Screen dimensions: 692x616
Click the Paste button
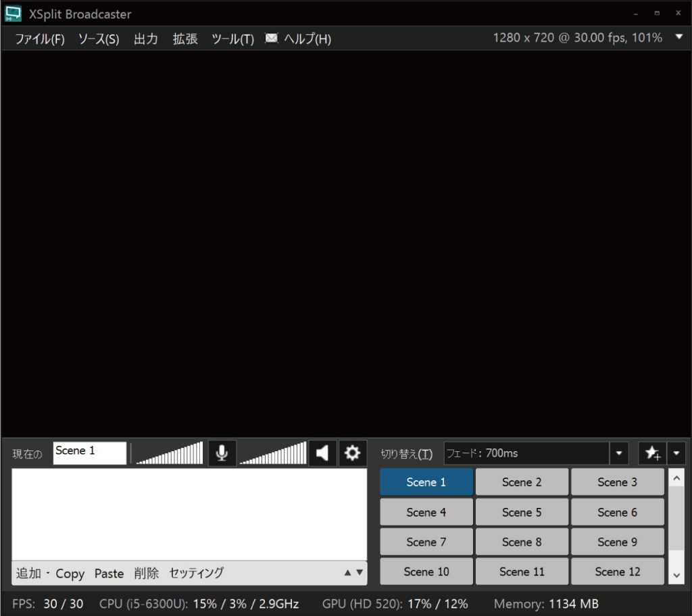coord(109,573)
